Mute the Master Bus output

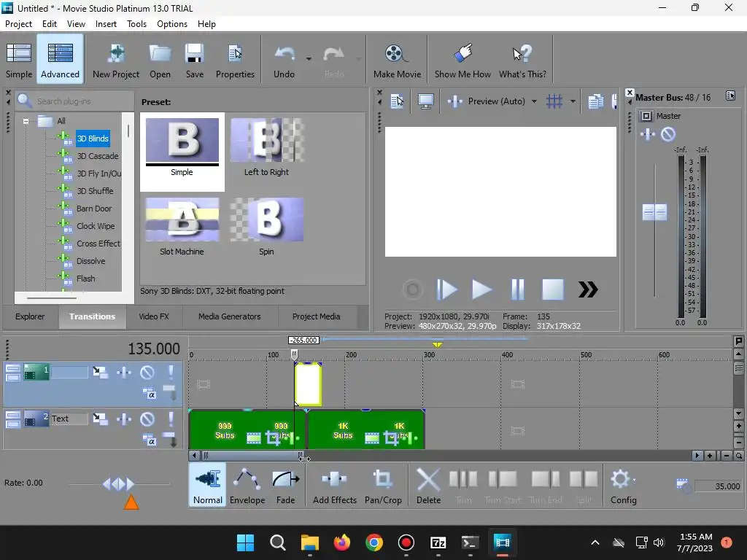(x=668, y=134)
